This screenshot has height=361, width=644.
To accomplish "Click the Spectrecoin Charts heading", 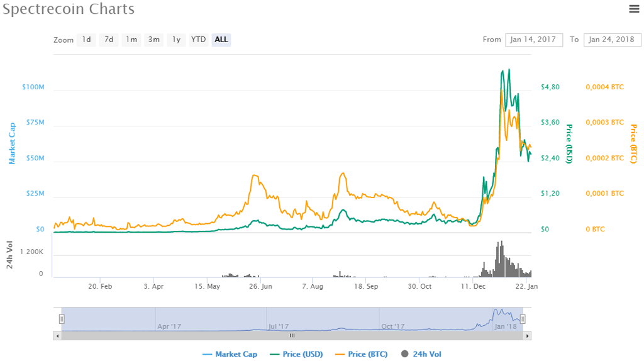I will 69,9.
